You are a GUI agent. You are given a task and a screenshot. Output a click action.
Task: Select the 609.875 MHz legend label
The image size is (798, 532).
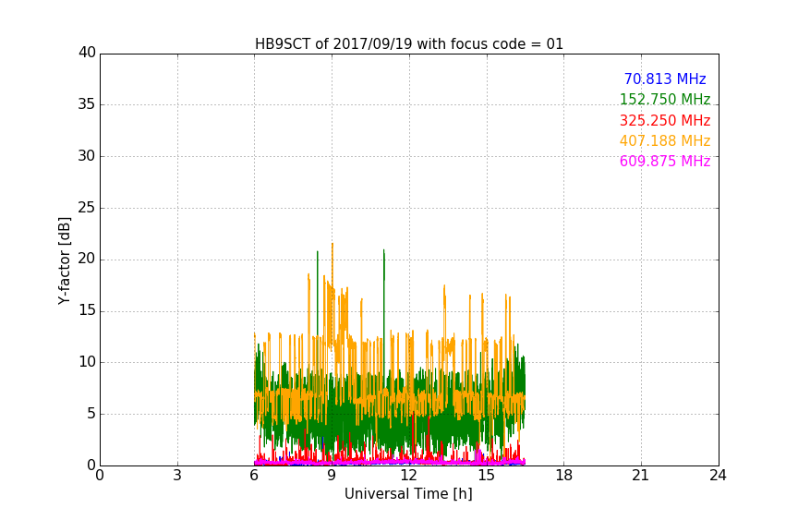665,161
